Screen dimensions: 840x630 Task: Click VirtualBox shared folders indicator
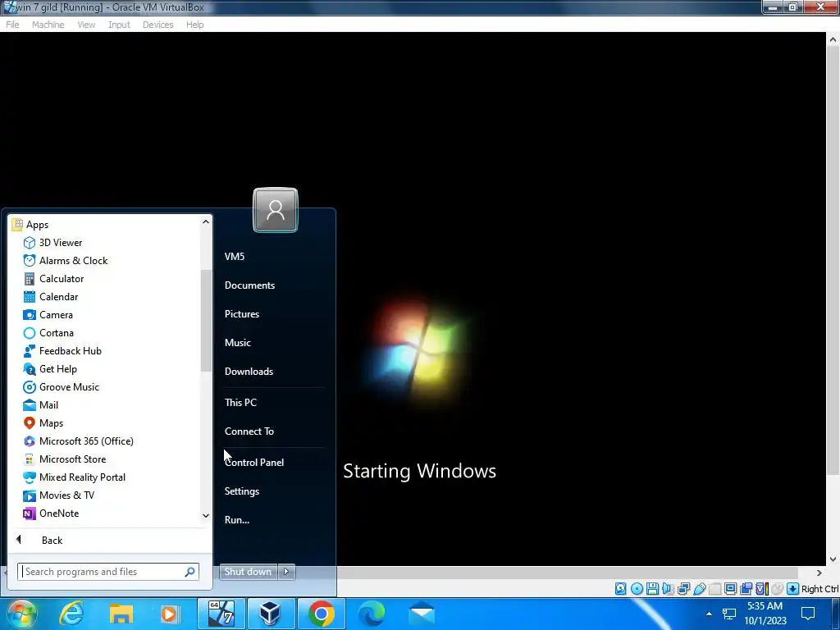coord(714,589)
